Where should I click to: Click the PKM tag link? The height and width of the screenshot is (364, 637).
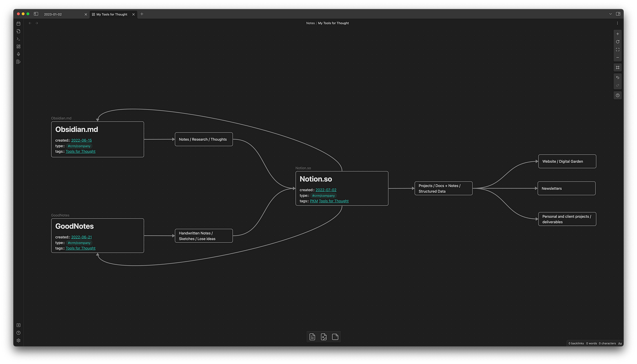tap(314, 201)
